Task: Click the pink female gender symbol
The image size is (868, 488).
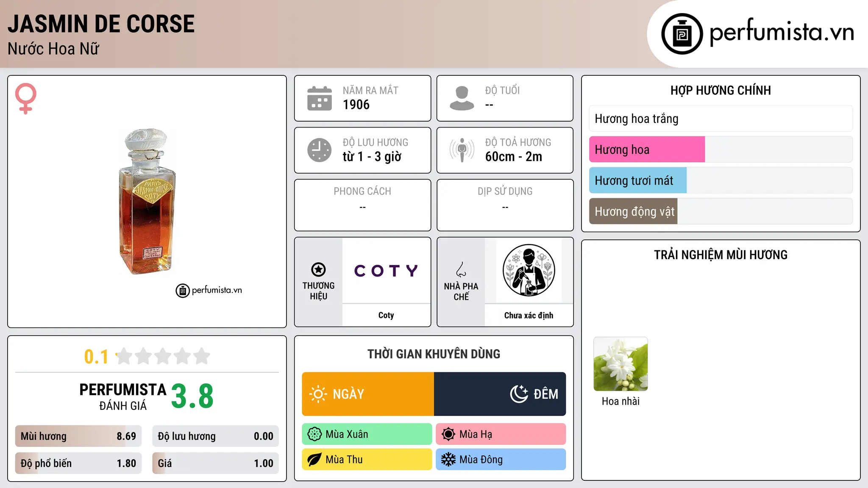Action: 26,98
